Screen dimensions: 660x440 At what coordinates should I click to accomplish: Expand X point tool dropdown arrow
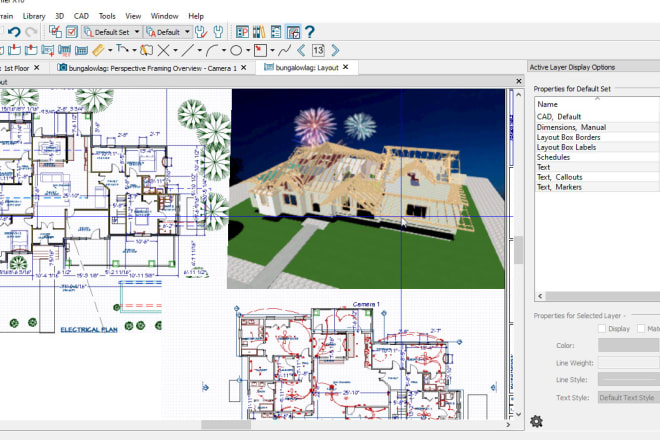175,51
